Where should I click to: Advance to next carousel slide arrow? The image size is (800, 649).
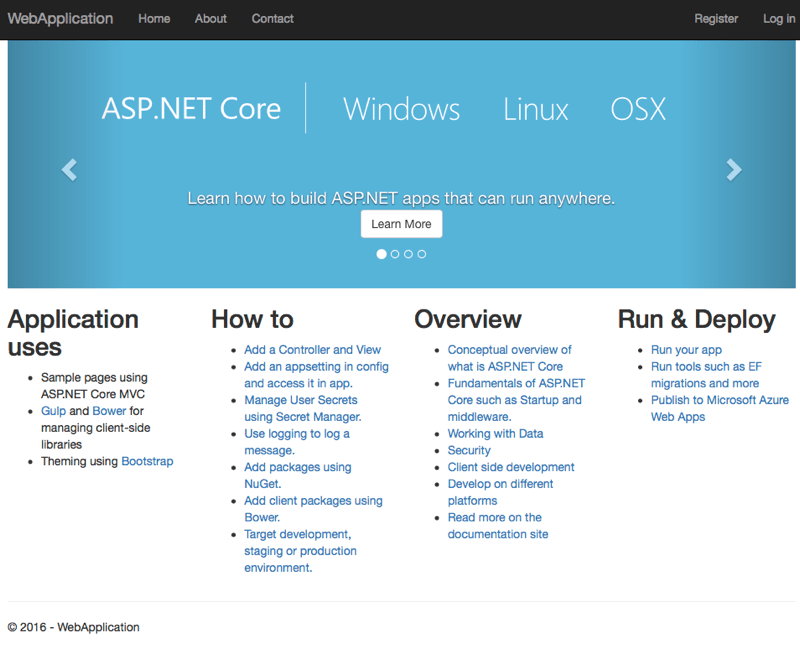tap(734, 170)
